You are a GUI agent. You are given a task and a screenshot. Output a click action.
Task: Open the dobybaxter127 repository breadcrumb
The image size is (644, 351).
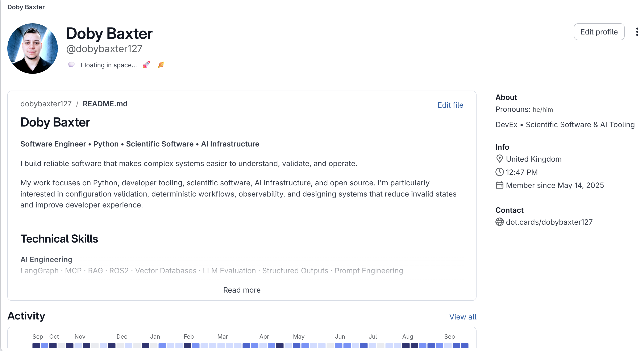pyautogui.click(x=46, y=104)
